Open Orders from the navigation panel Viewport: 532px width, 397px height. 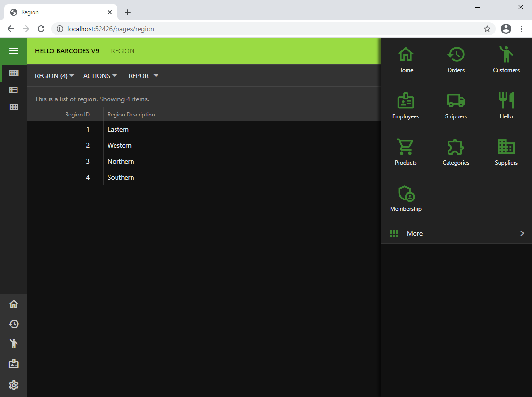[456, 60]
